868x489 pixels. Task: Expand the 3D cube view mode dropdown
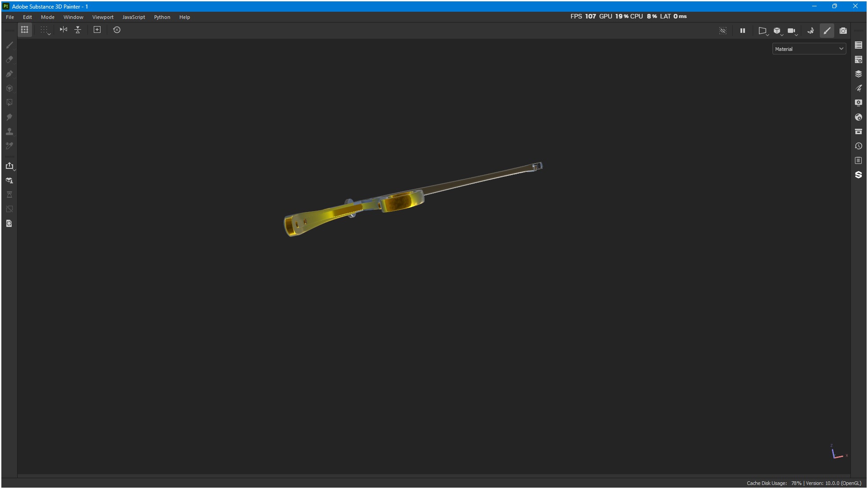pos(778,31)
